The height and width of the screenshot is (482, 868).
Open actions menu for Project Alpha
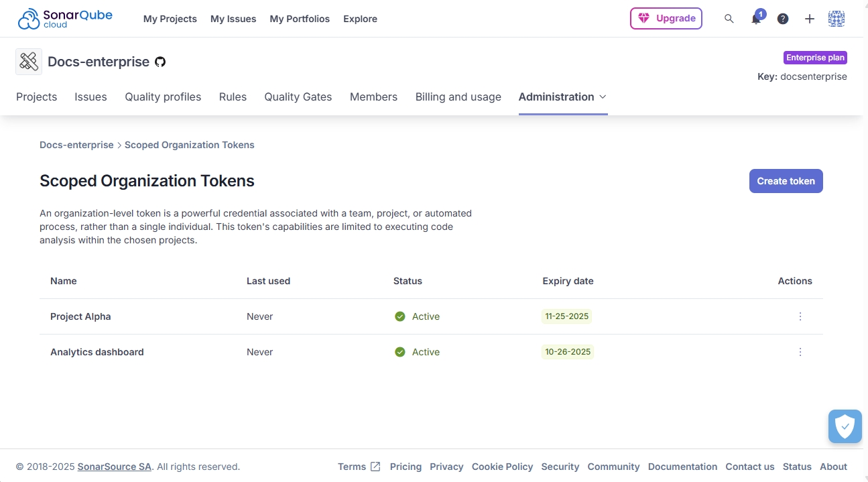pos(800,316)
